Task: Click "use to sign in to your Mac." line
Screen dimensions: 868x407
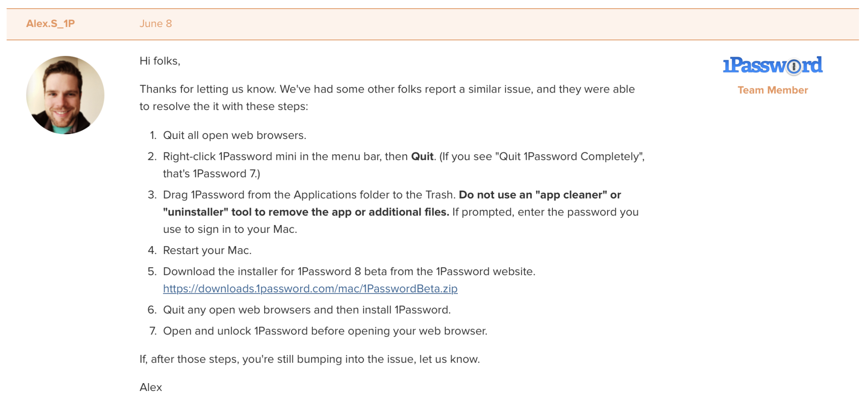Action: click(x=230, y=229)
